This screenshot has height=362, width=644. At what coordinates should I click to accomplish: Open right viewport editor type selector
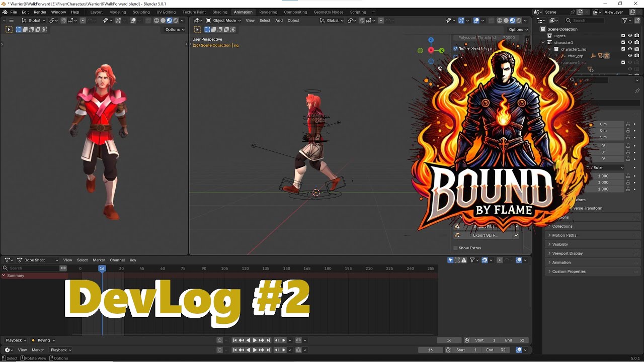pyautogui.click(x=198, y=21)
